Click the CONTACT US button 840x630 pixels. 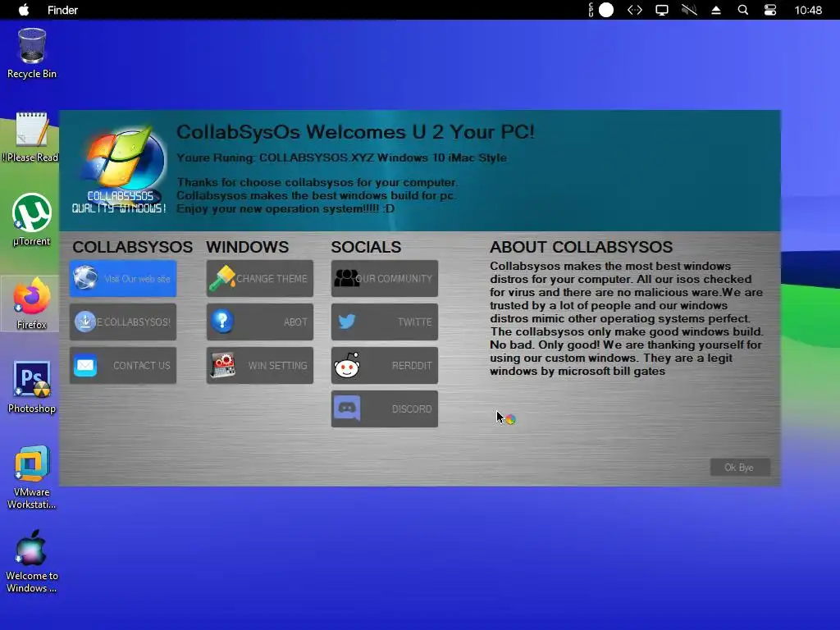pos(123,365)
